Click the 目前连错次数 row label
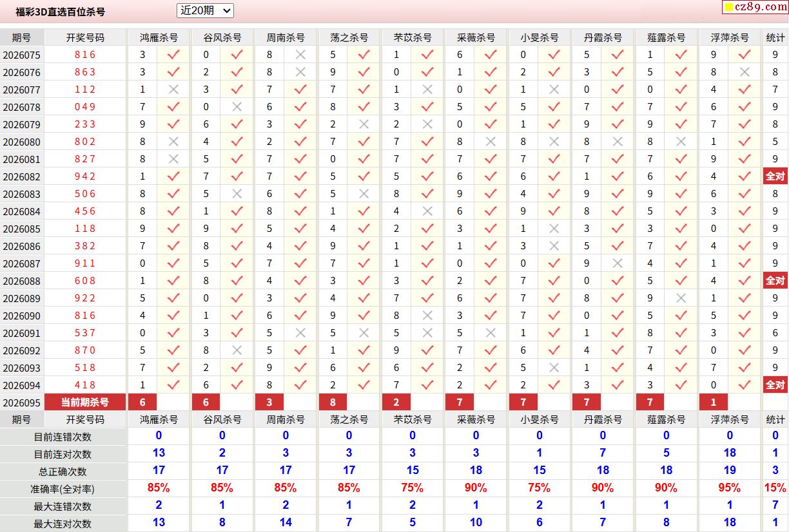 [x=63, y=437]
